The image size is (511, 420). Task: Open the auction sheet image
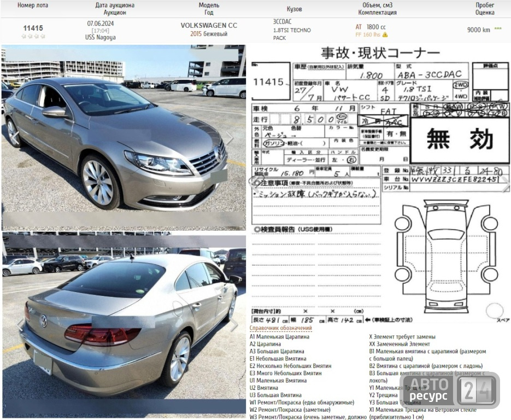(x=380, y=184)
